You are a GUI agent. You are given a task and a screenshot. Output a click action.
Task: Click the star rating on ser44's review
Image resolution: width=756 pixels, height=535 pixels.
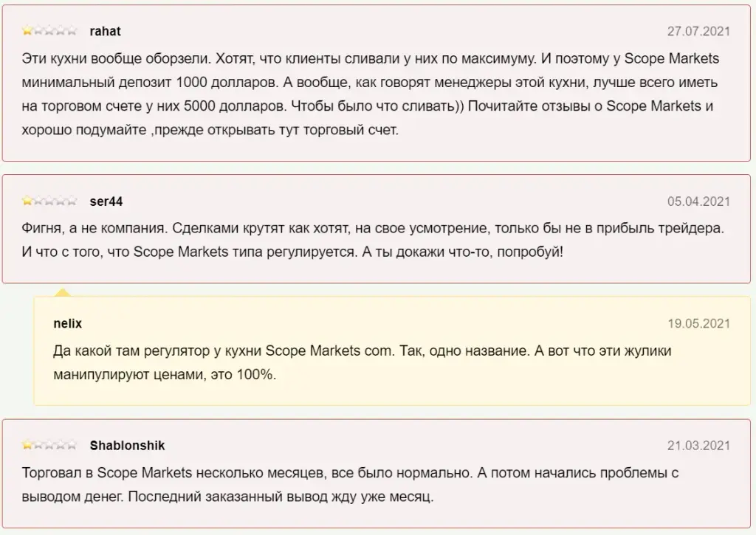coord(49,201)
